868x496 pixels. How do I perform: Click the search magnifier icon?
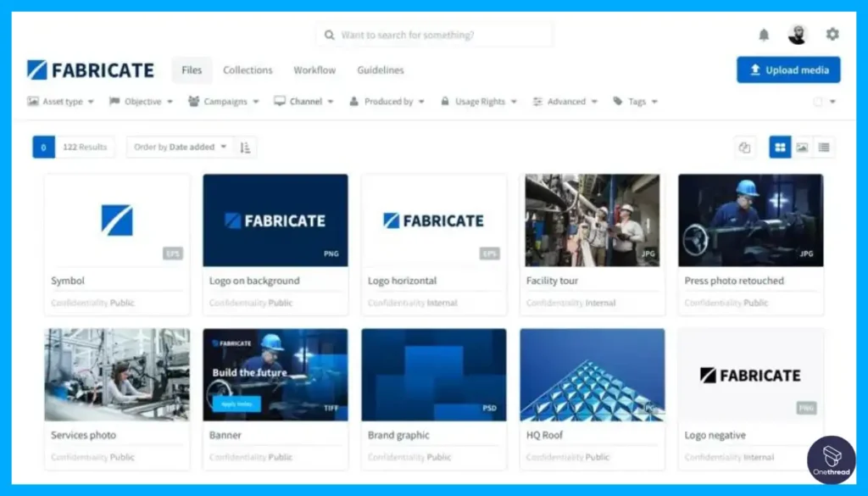pos(330,35)
